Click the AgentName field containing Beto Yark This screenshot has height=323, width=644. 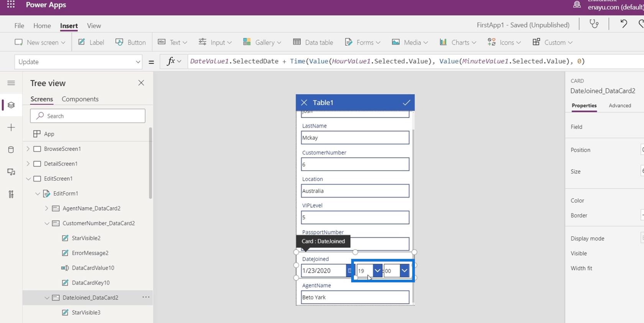pyautogui.click(x=355, y=297)
